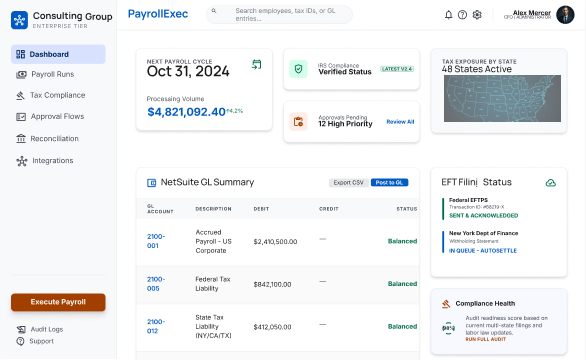Click the NetSuite GL Summary icon
Image resolution: width=586 pixels, height=360 pixels.
[151, 183]
